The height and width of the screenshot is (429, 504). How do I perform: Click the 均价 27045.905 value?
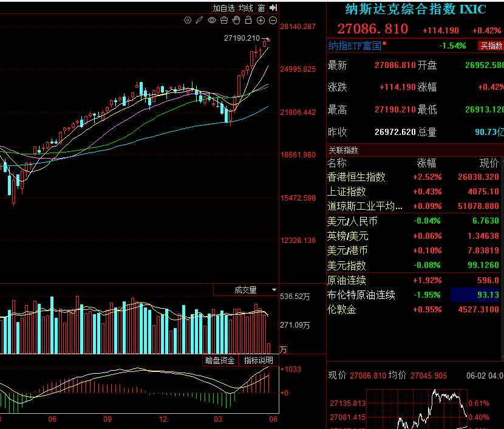(429, 376)
